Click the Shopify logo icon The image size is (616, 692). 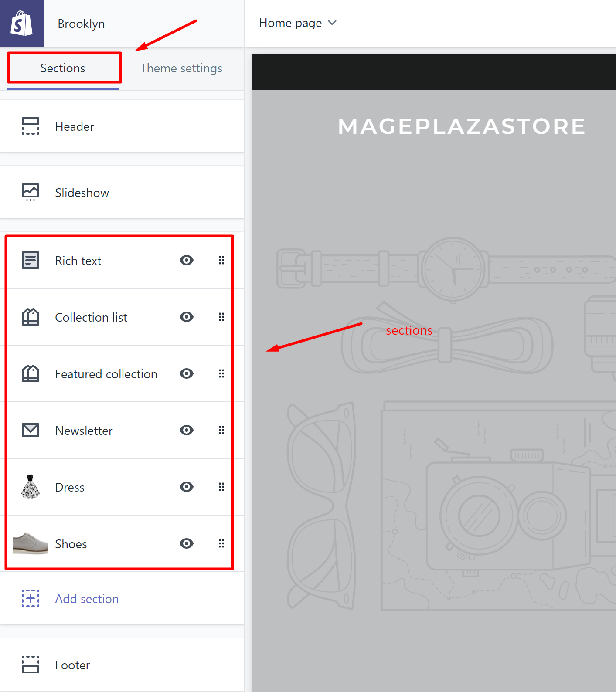click(22, 24)
